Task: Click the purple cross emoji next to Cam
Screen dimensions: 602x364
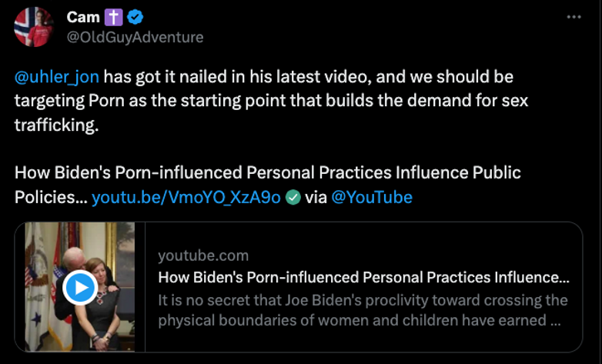Action: point(114,17)
